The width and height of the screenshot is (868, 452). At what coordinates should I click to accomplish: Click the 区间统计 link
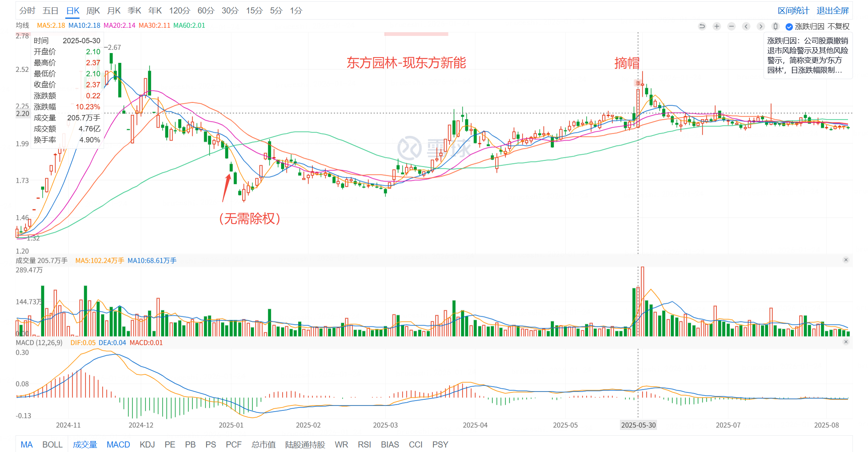tap(793, 11)
